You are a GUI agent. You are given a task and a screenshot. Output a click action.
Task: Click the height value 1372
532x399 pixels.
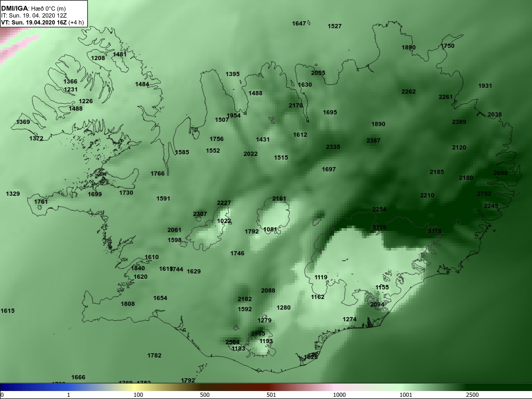tap(36, 138)
